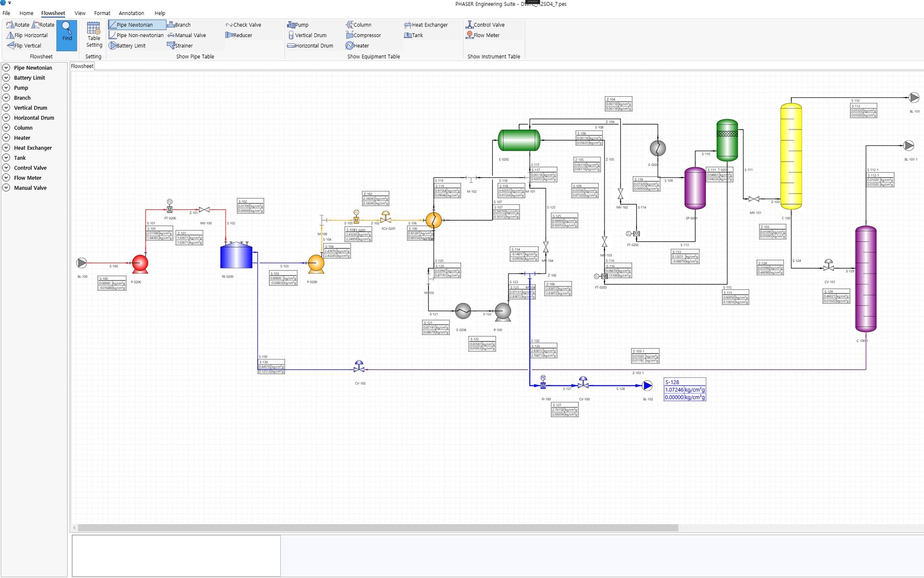This screenshot has width=924, height=578.
Task: Select control valve CV-102 on the flowsheet
Action: [359, 367]
